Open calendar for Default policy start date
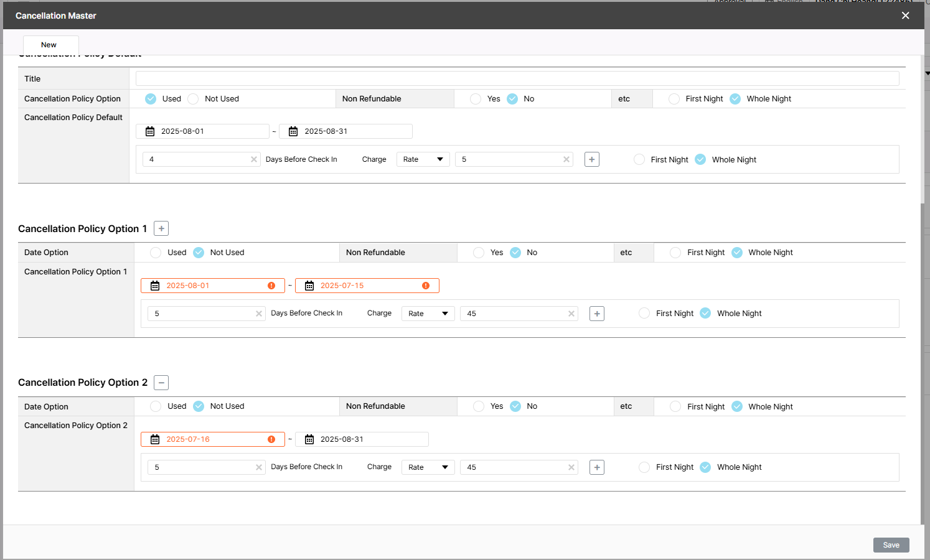 coord(150,131)
